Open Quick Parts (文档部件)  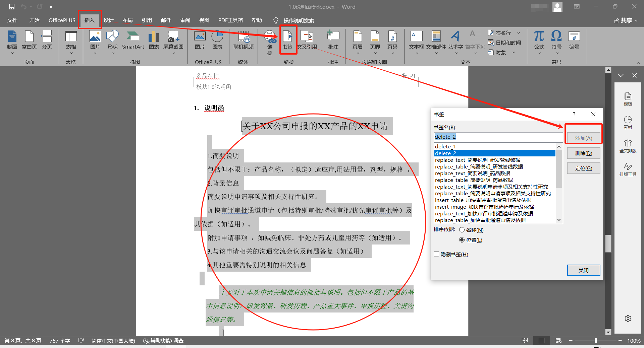tap(436, 42)
